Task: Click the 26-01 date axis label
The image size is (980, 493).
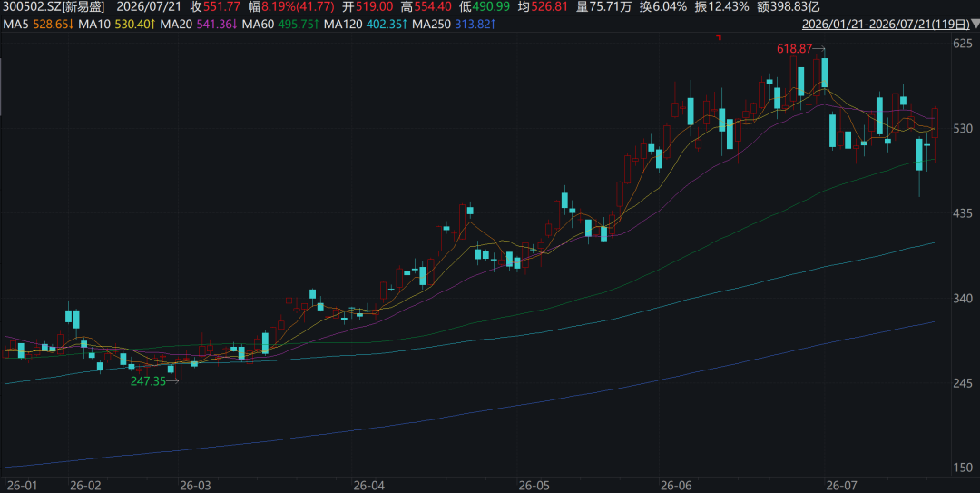Action: 22,486
